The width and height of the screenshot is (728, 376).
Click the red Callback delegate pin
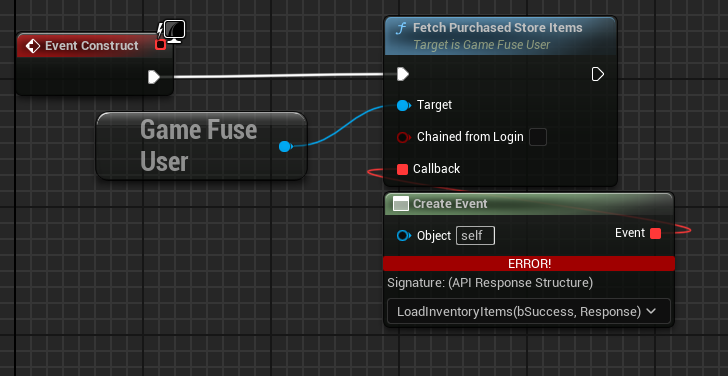pos(403,169)
